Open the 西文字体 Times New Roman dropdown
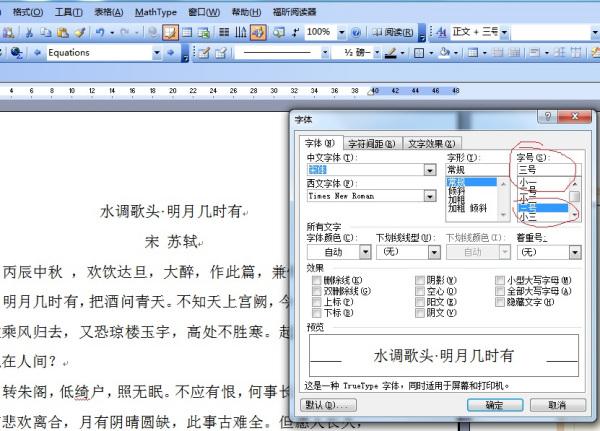The image size is (600, 431). (x=430, y=196)
